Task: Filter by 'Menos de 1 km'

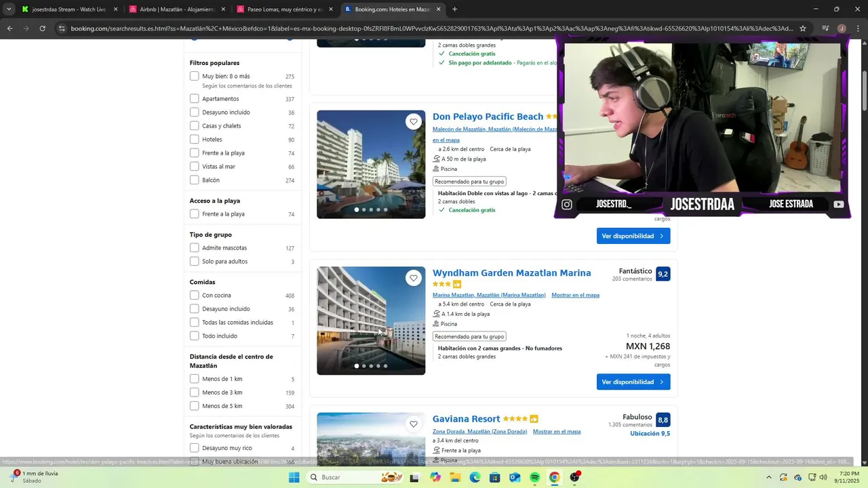Action: (195, 379)
